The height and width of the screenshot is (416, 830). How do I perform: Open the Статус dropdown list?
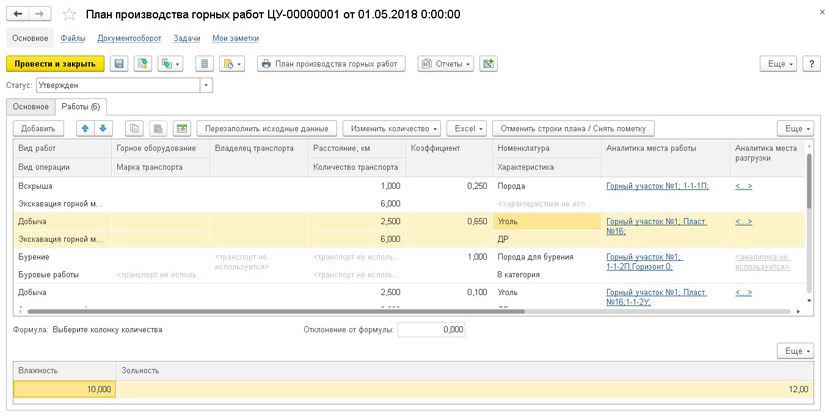tap(206, 86)
